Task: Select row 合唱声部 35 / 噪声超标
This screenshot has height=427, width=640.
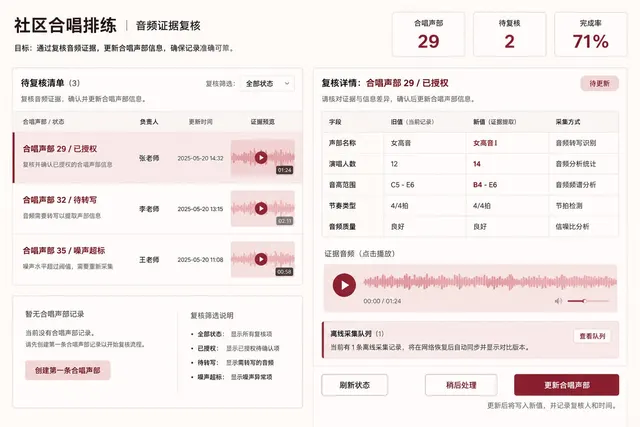Action: [x=158, y=259]
